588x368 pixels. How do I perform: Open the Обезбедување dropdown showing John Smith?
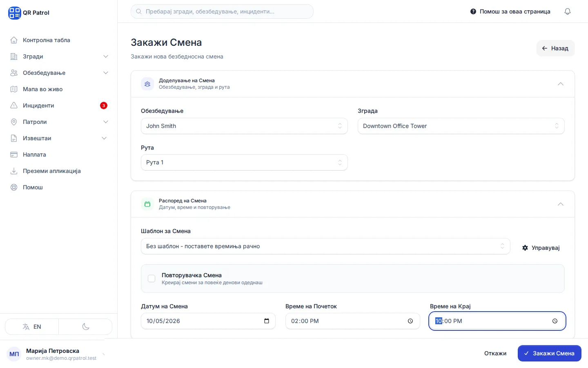coord(244,126)
